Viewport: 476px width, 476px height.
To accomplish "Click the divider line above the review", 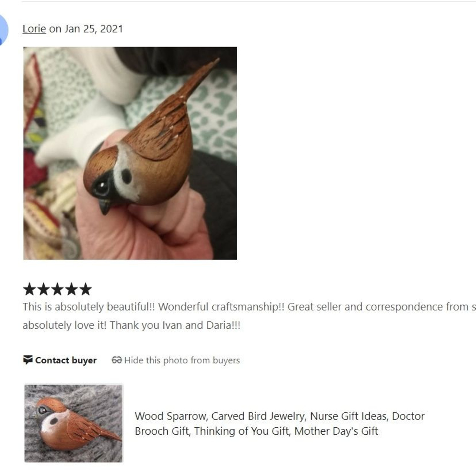I will [x=249, y=1].
